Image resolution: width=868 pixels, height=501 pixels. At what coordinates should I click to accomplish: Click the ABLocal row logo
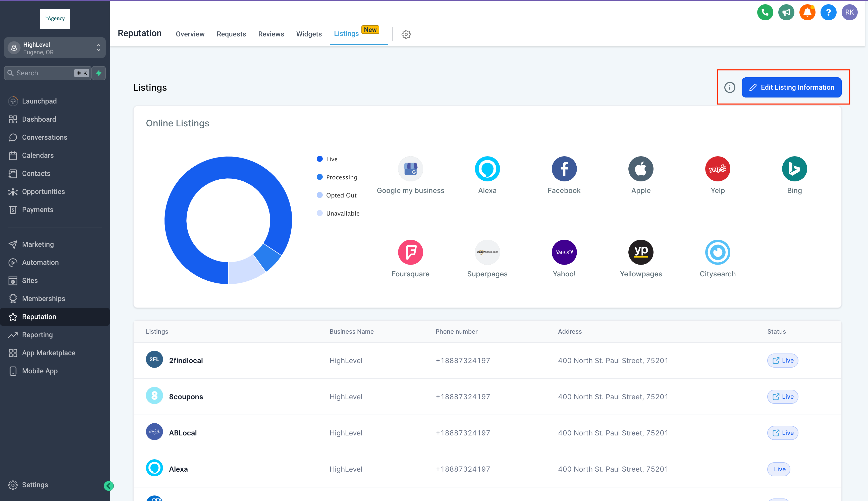154,431
